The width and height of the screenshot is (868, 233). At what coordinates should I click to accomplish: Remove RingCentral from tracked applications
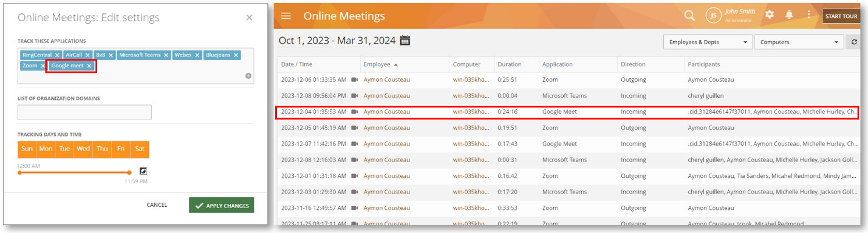pyautogui.click(x=57, y=55)
